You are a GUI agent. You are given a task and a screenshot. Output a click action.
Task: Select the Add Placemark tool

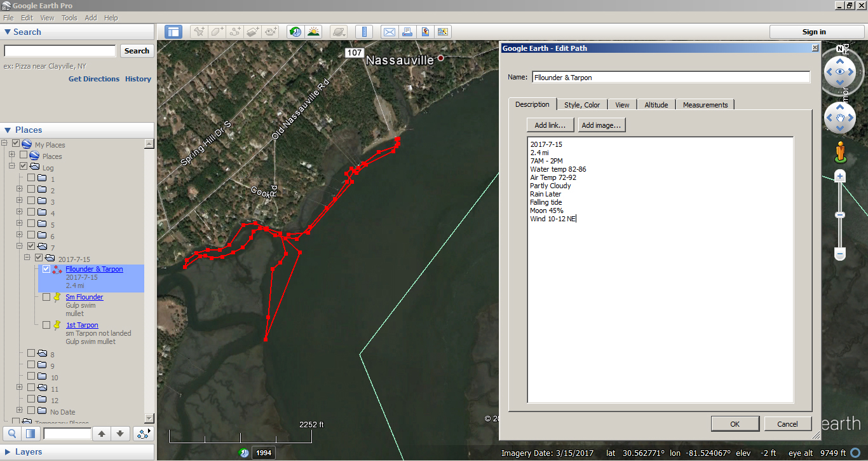200,32
